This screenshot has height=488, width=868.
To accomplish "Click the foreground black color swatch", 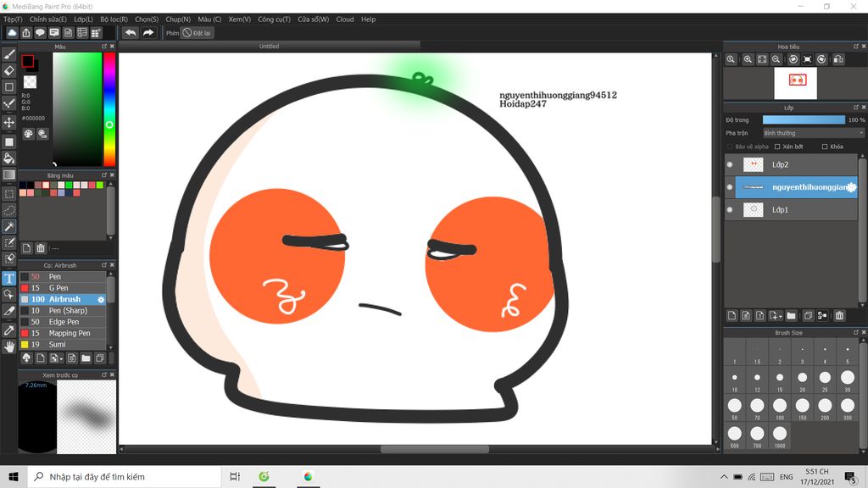I will [x=28, y=61].
